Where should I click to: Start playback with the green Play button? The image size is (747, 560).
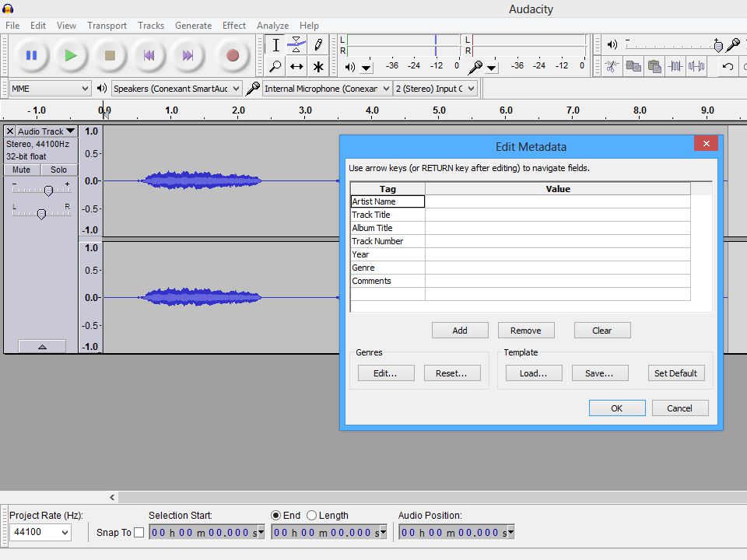coord(71,56)
